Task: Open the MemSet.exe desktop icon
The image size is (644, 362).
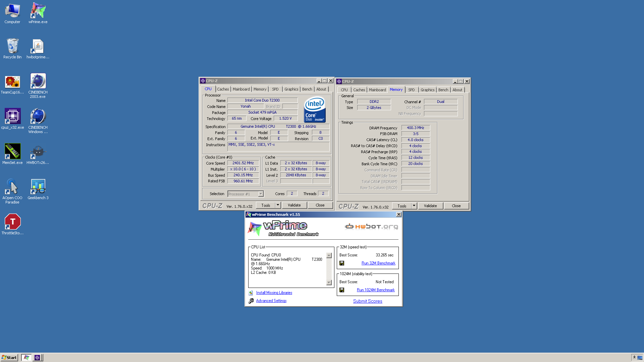Action: (x=12, y=154)
